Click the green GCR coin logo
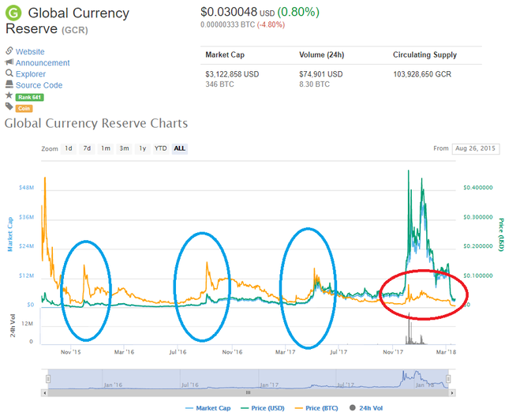 click(13, 13)
